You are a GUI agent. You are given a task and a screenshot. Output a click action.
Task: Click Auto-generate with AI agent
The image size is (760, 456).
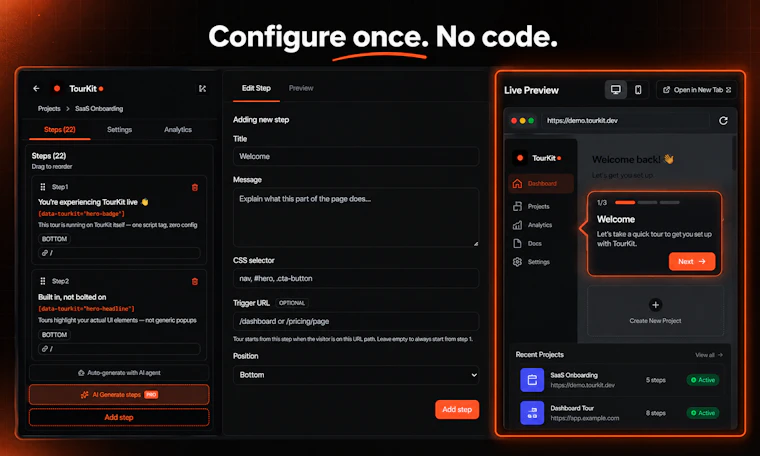pos(119,373)
